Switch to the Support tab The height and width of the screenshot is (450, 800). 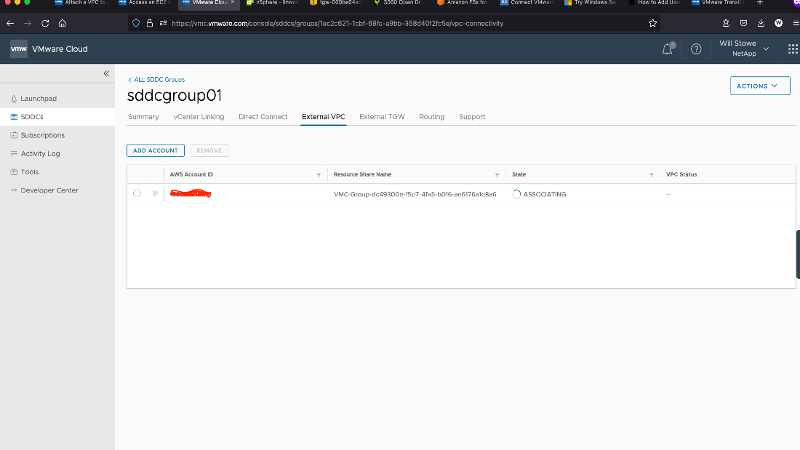pyautogui.click(x=472, y=117)
